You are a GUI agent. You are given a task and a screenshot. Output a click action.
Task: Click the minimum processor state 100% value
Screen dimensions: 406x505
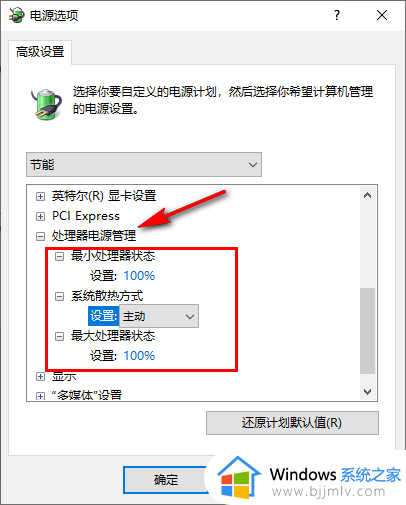click(139, 276)
